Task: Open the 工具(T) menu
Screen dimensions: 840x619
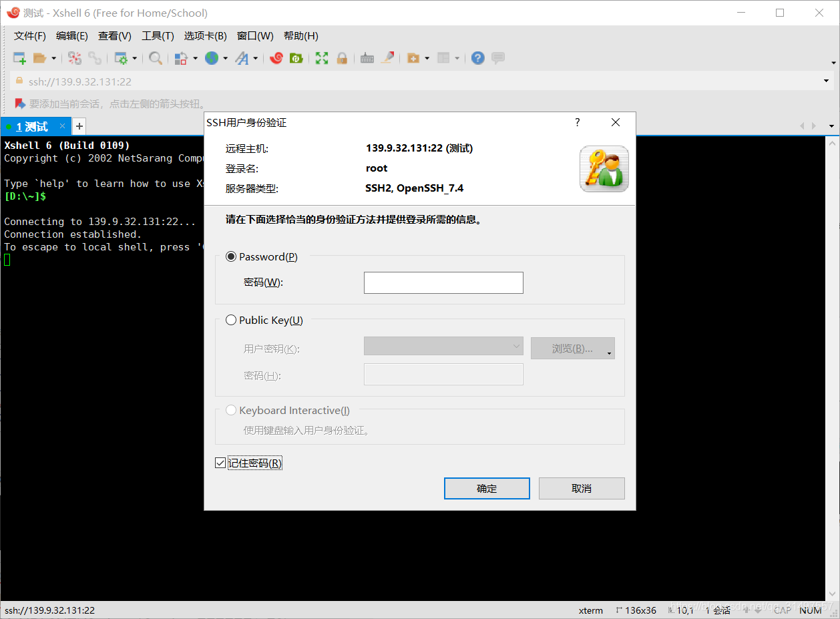Action: coord(158,36)
